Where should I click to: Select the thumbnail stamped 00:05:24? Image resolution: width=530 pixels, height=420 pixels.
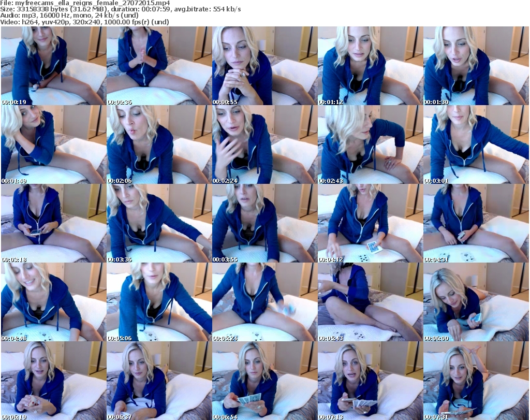[264, 302]
